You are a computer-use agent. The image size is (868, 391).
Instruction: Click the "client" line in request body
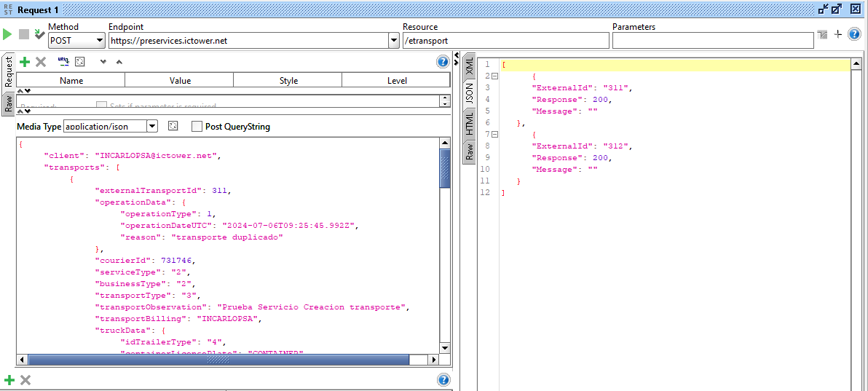pos(133,156)
